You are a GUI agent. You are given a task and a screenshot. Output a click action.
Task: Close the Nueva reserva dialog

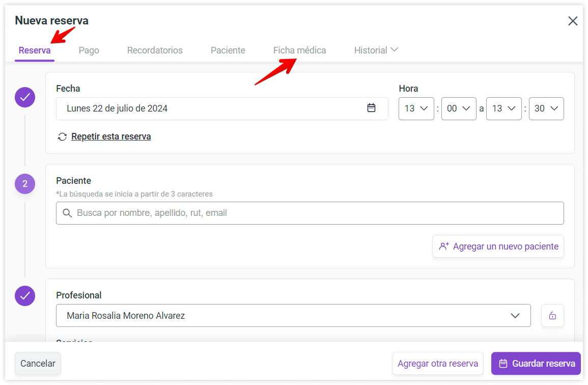(x=573, y=21)
